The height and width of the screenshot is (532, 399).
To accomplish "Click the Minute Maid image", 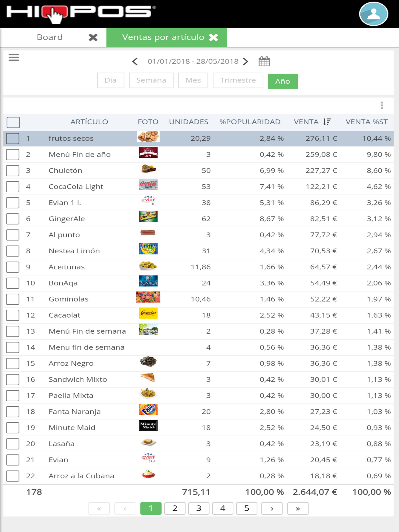I will [148, 426].
